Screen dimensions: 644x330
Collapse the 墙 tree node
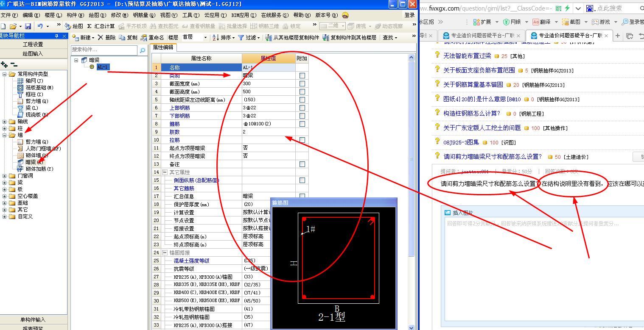point(5,135)
